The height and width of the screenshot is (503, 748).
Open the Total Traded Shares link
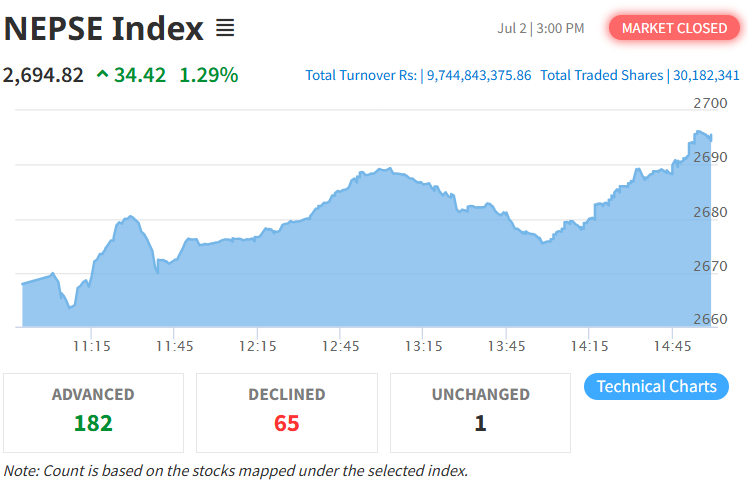tap(640, 75)
